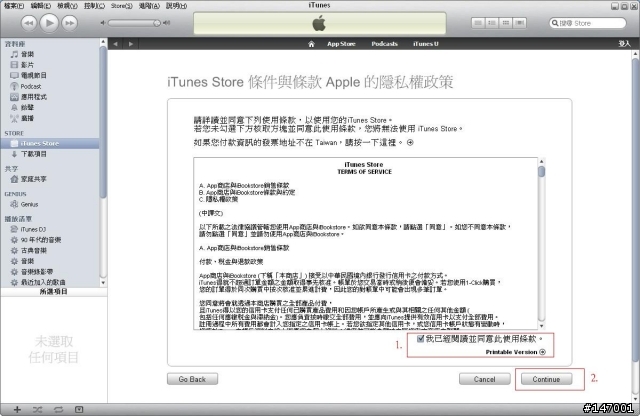Open the Store(S) menu
Screen dimensions: 640x416
pyautogui.click(x=122, y=6)
